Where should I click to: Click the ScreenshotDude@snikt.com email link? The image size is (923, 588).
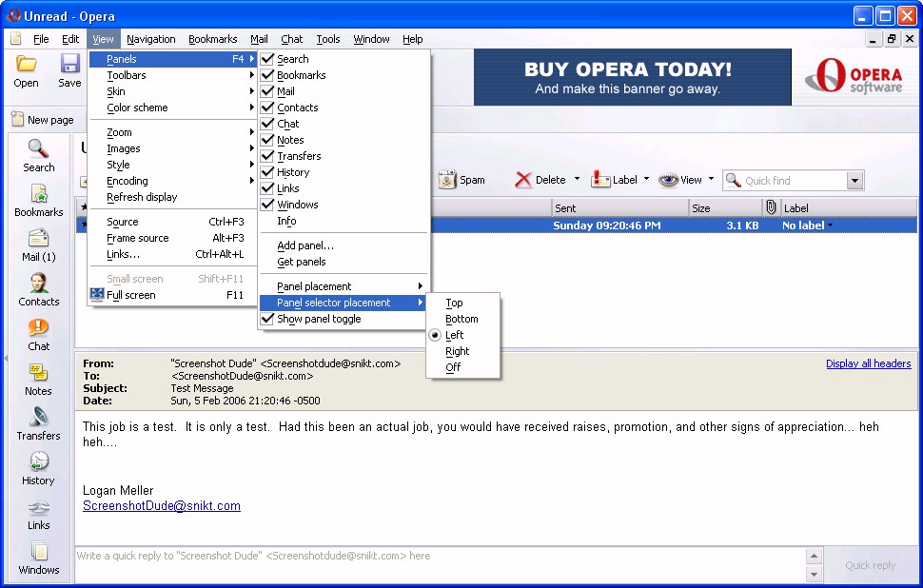[x=161, y=506]
